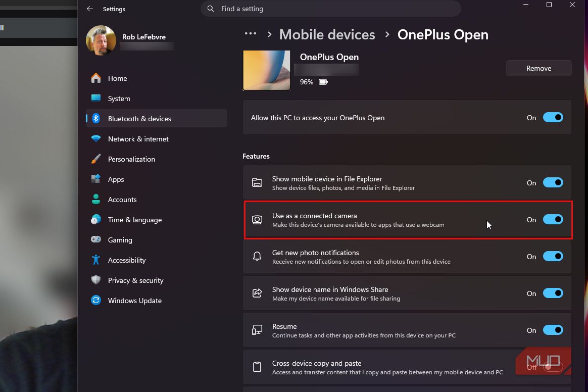
Task: Disable Use as a connected camera switch
Action: point(553,219)
